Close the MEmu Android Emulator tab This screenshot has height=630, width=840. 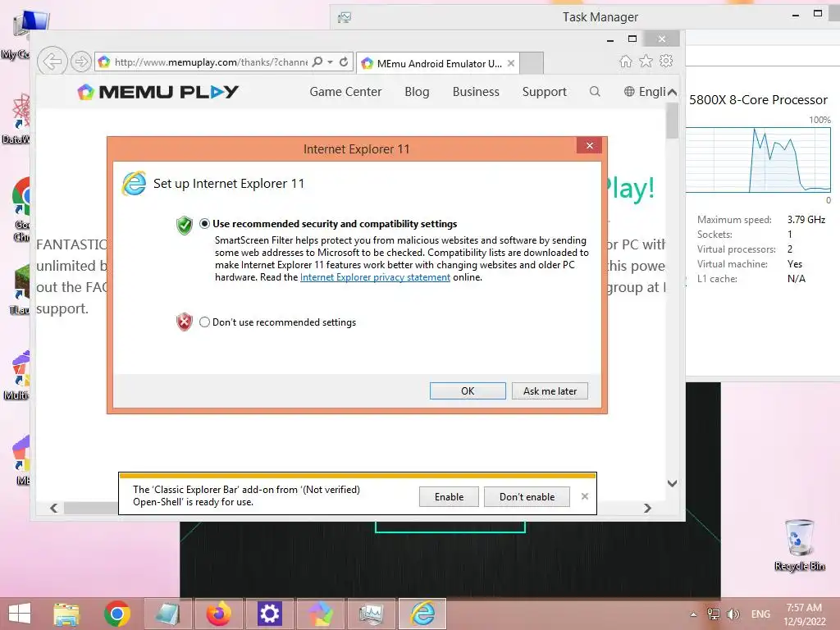tap(511, 63)
